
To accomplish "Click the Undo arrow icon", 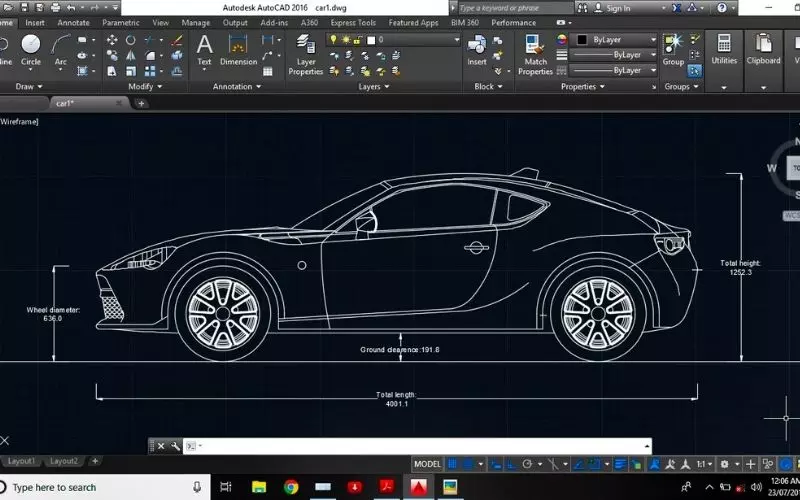I will click(71, 8).
